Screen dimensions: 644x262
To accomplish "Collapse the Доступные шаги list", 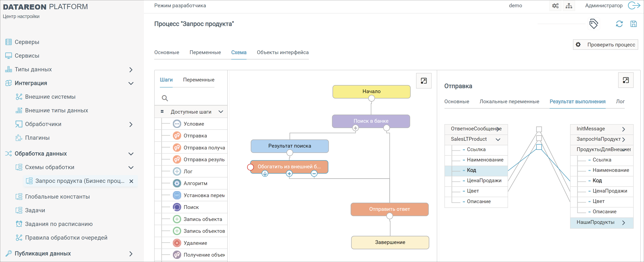I will [x=221, y=112].
